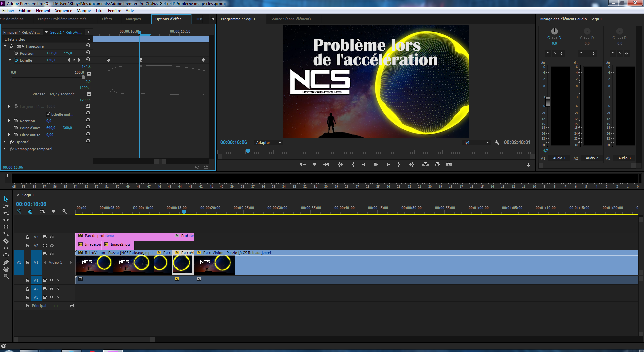Open the Séquence menu
The width and height of the screenshot is (644, 352).
click(x=63, y=11)
